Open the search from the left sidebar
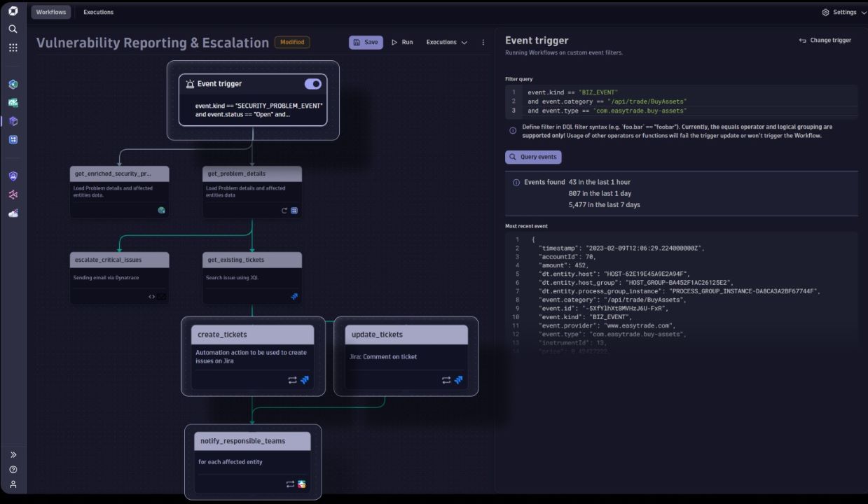 pyautogui.click(x=12, y=29)
